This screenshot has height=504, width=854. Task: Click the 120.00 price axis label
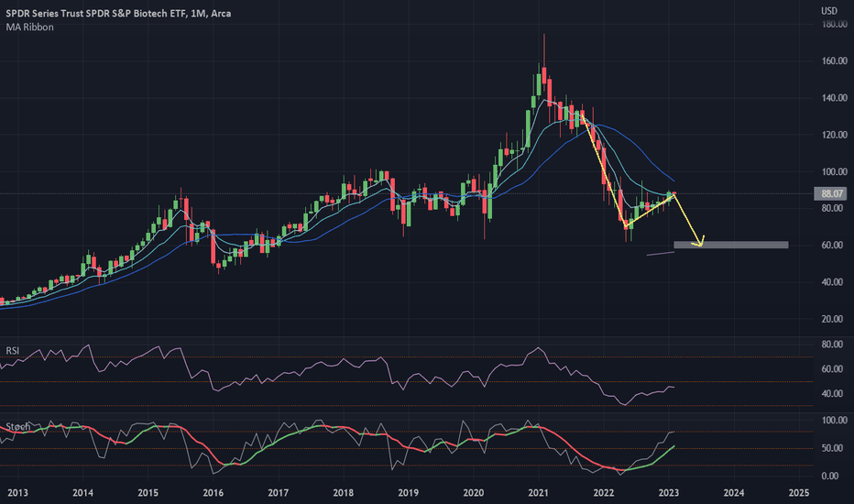(x=835, y=135)
